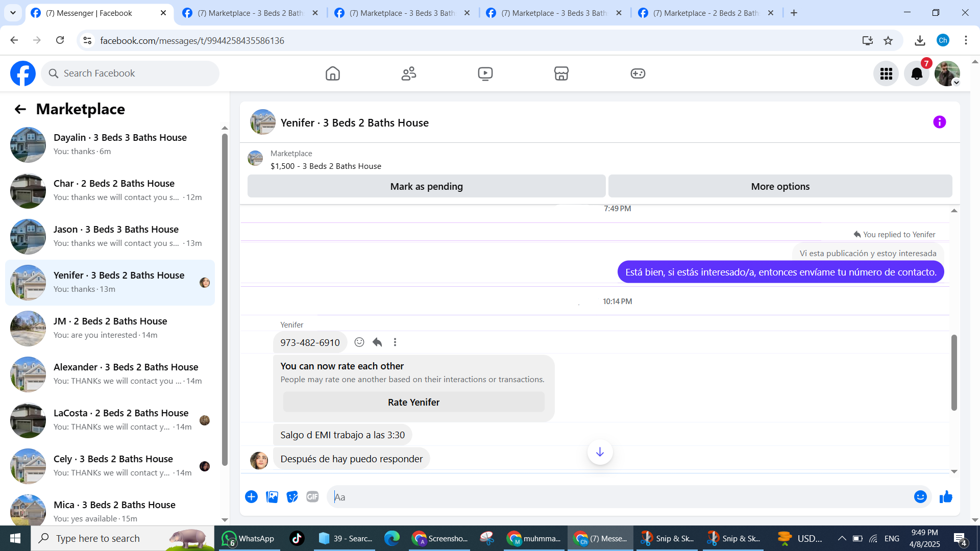Image resolution: width=980 pixels, height=551 pixels.
Task: Open the purple conversation information icon
Action: 939,122
